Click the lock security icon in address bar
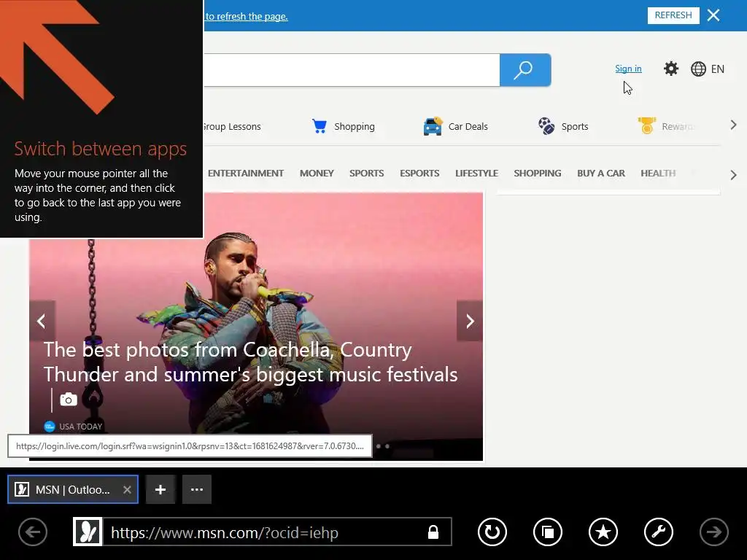Screen dimensions: 747x560 (433, 532)
